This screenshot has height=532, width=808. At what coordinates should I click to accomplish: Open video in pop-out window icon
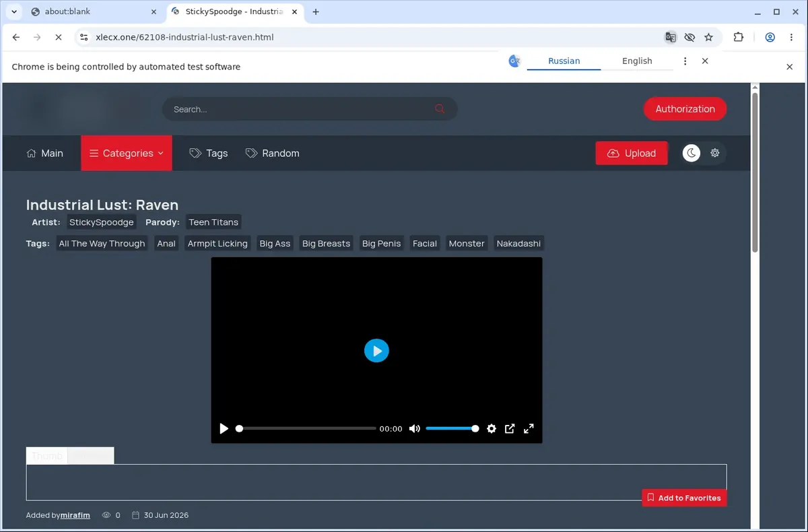point(510,429)
